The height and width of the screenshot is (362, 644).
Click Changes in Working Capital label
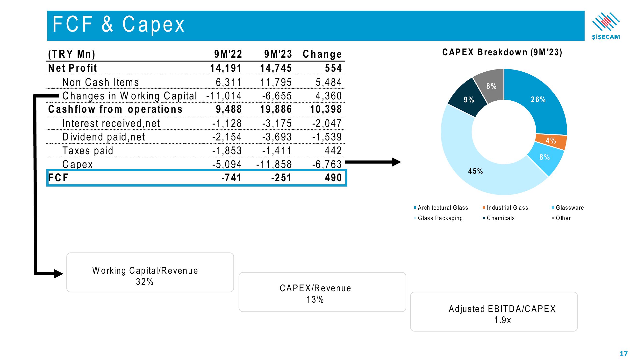[x=129, y=96]
